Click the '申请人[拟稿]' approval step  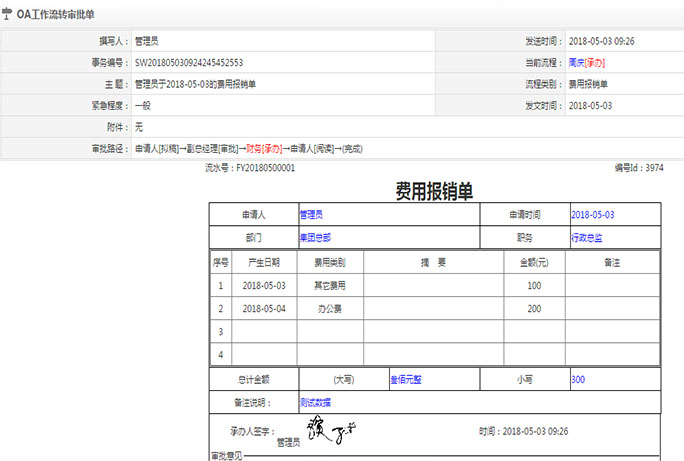(x=157, y=149)
